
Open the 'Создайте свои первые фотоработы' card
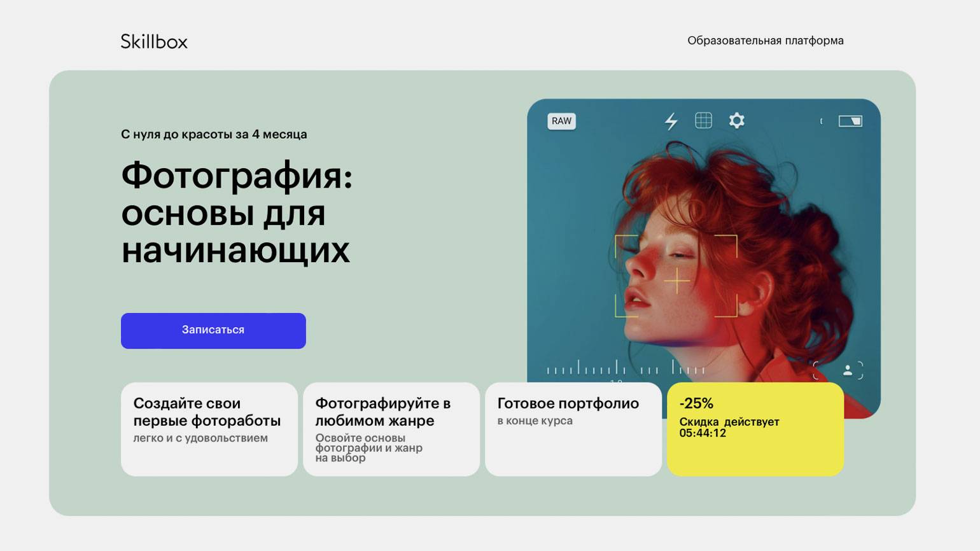tap(209, 429)
